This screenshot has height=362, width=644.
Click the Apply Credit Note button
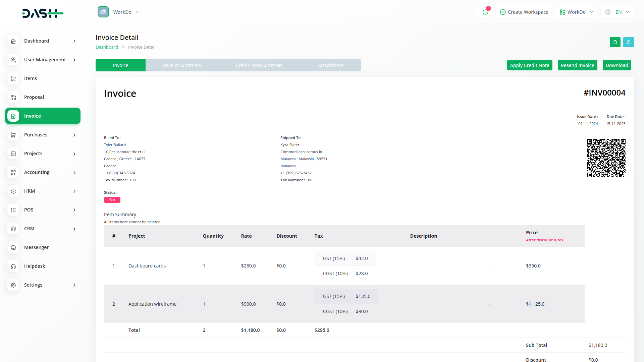530,65
